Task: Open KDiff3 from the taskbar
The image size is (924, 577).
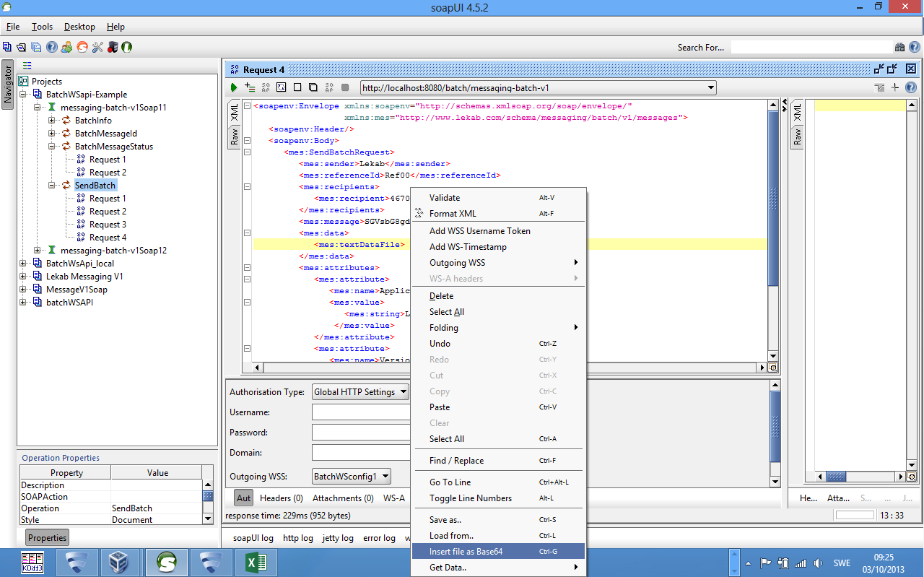Action: click(x=32, y=563)
